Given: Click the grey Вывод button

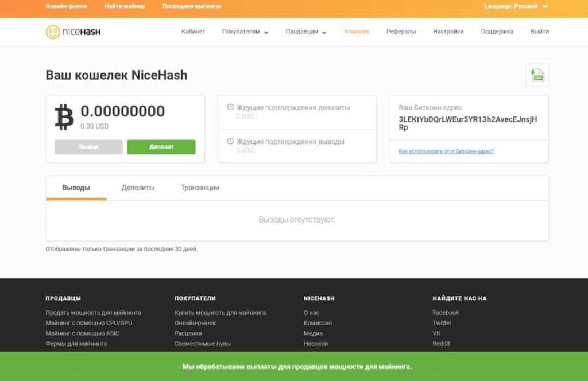Looking at the screenshot, I should tap(88, 147).
